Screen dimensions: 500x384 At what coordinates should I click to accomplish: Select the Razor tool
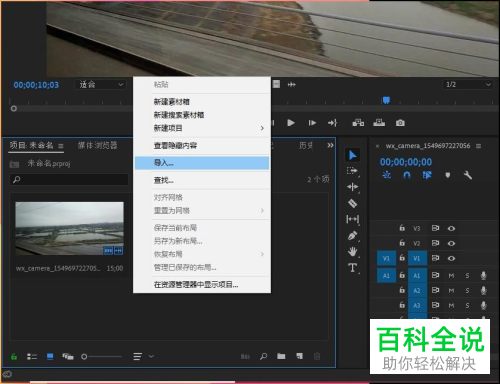click(x=352, y=203)
